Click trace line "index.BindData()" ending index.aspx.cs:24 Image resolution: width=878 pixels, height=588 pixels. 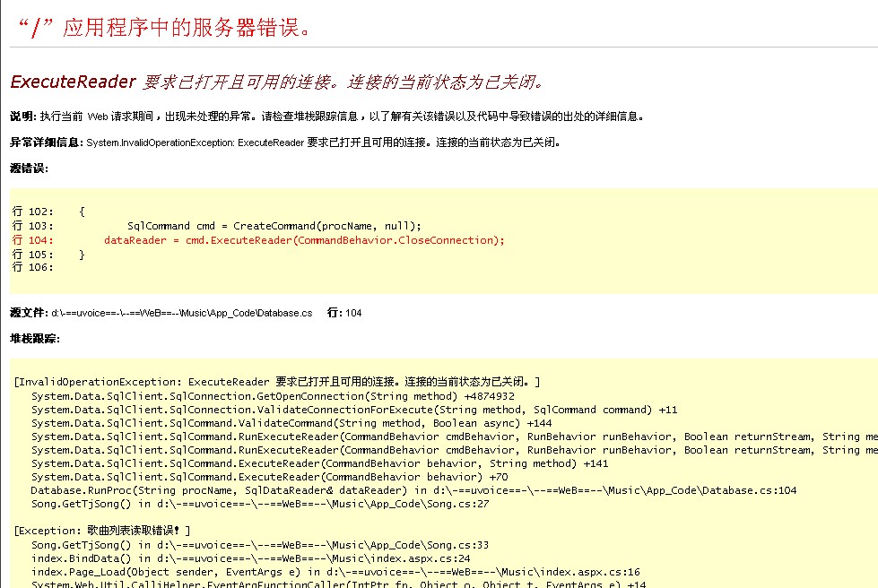(251, 558)
